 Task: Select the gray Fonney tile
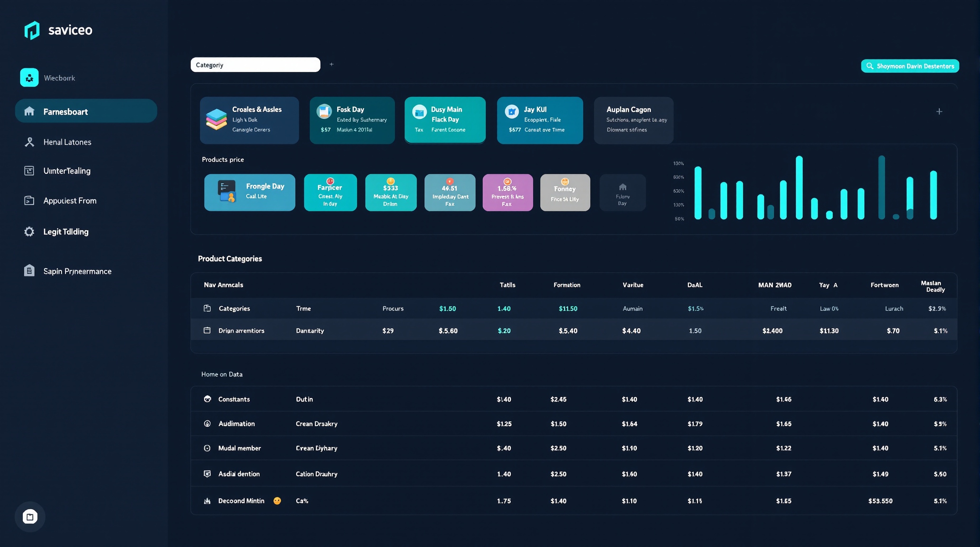click(x=565, y=192)
